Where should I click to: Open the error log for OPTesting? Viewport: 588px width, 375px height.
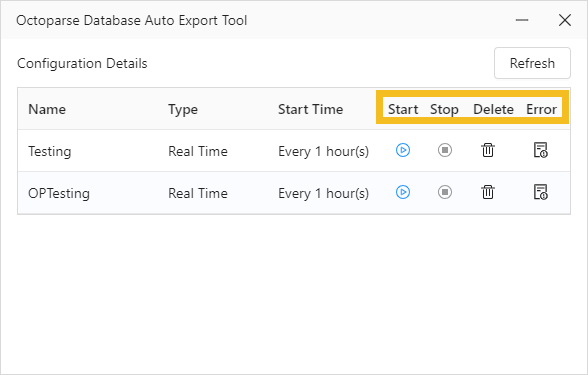(540, 192)
